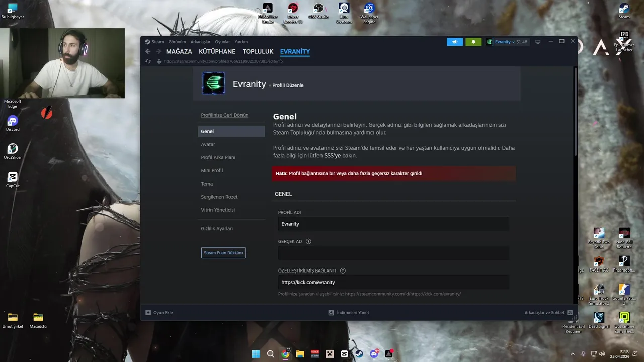Select Epic Games Launcher desktop icon

coord(624,41)
